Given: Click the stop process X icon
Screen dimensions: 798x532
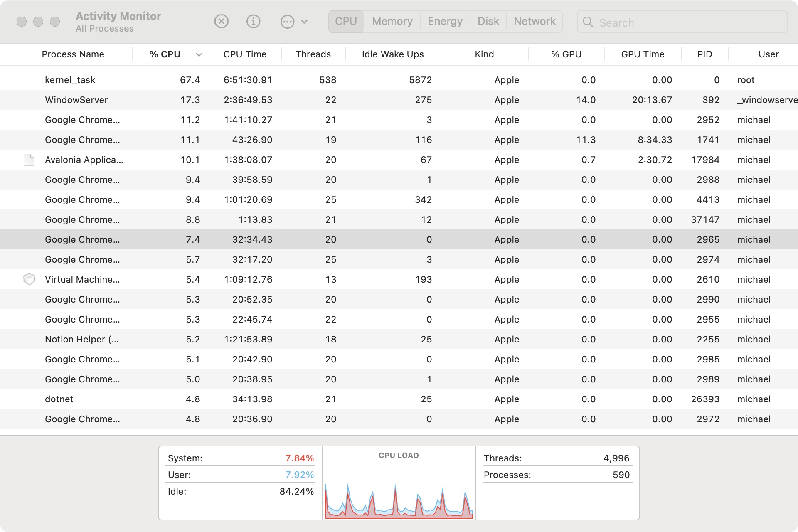Looking at the screenshot, I should 221,21.
